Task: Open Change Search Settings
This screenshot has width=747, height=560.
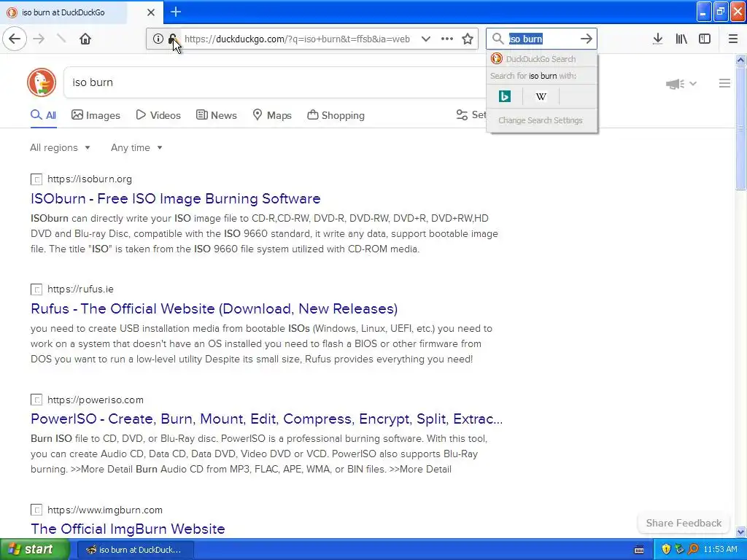Action: pos(541,120)
